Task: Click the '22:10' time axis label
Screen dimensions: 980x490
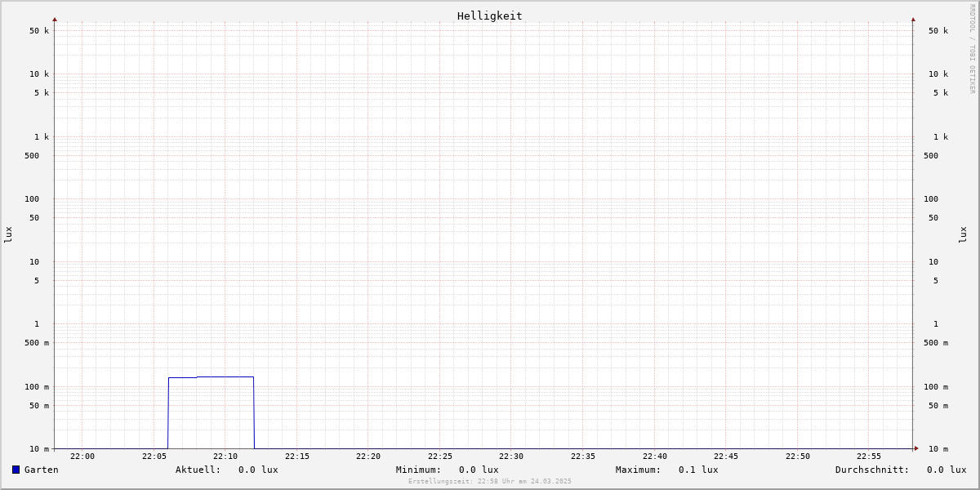Action: pyautogui.click(x=225, y=457)
